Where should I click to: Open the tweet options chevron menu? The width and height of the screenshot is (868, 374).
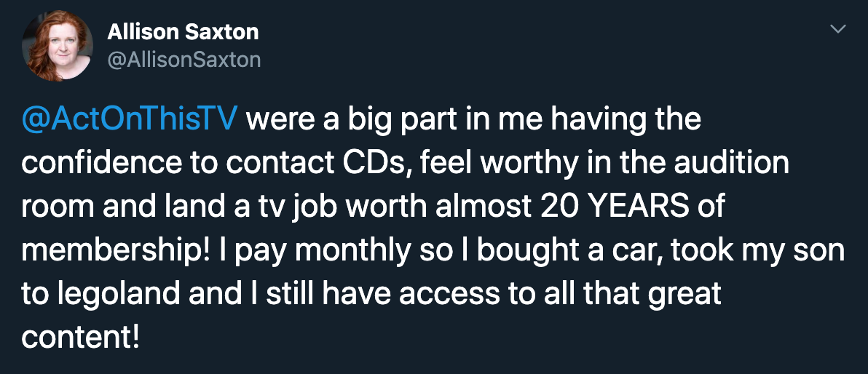838,30
